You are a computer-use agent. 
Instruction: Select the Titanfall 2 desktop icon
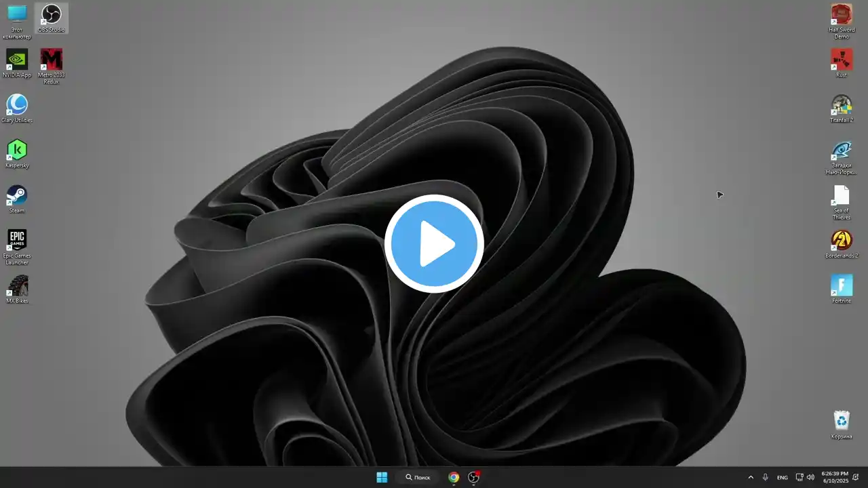842,108
